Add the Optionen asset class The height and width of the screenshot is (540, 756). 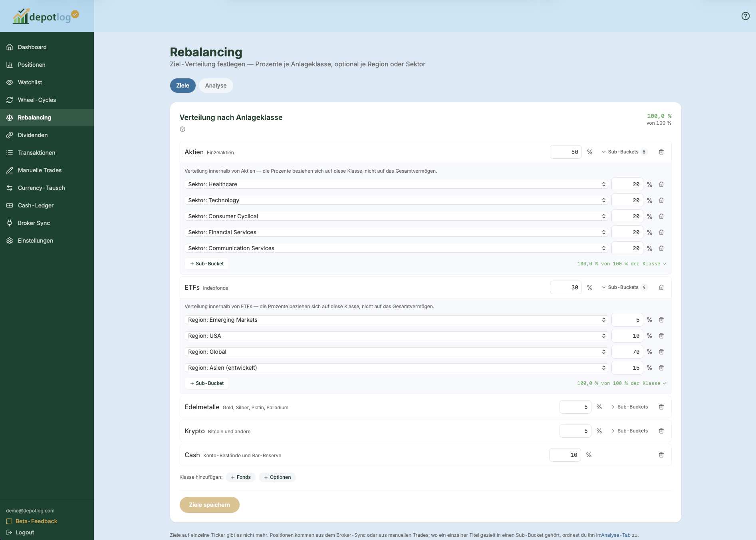pos(277,477)
